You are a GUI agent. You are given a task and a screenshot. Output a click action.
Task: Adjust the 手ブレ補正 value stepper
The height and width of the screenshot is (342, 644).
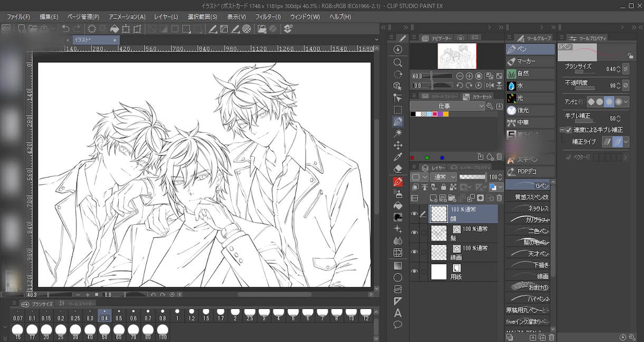pos(619,118)
